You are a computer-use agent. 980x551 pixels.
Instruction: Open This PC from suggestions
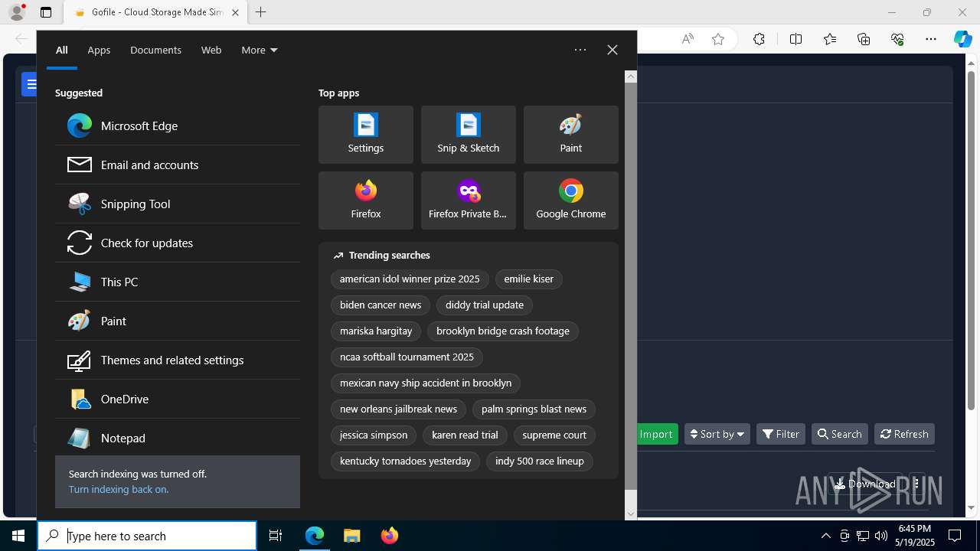point(178,282)
